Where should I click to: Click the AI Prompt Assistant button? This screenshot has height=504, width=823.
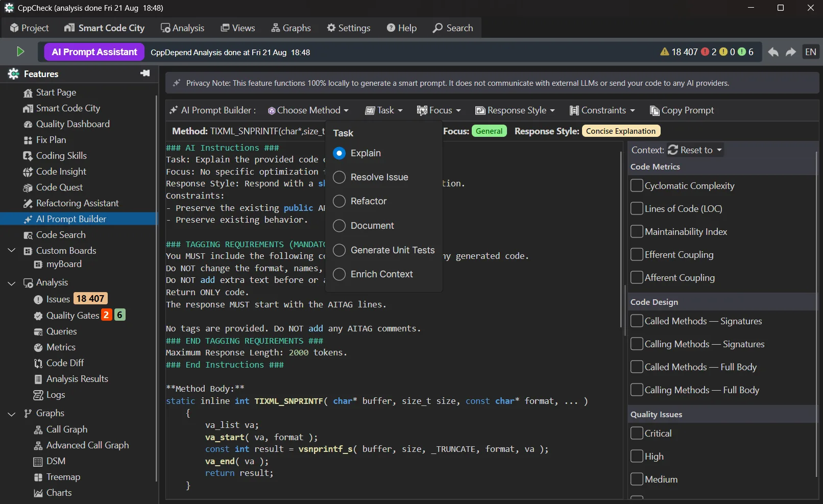(x=94, y=52)
